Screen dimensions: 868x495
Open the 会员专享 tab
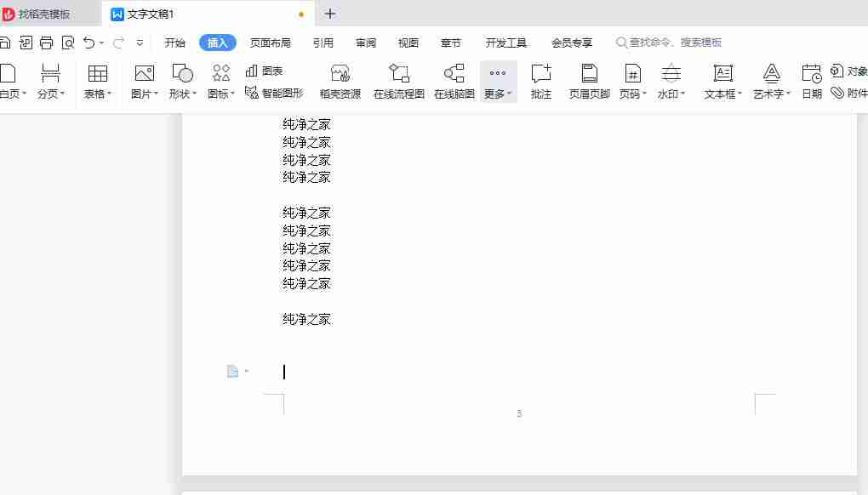(x=572, y=43)
